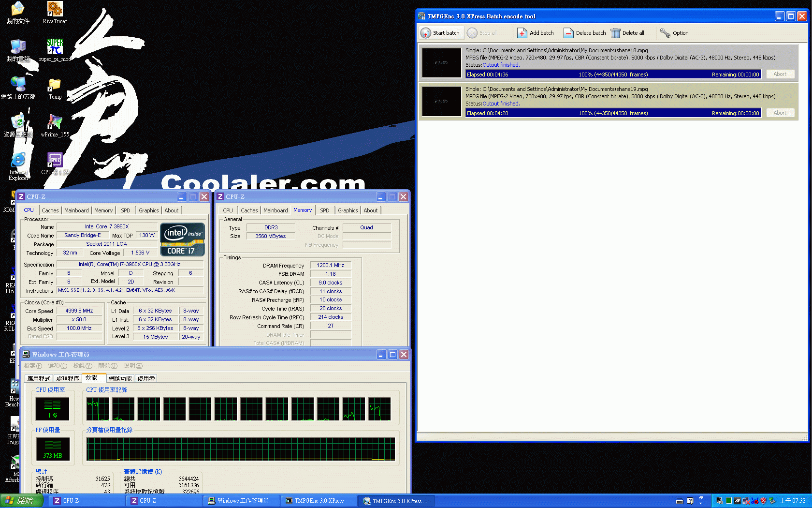Switch to 網路功能 tab in Task Manager
Viewport: 812px width, 508px height.
(120, 379)
